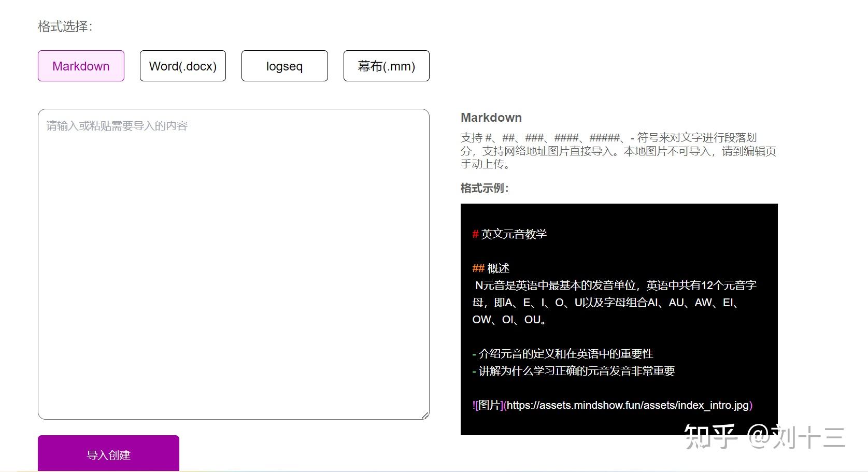
Task: Click the ![图片] markdown image syntax
Action: tap(486, 406)
